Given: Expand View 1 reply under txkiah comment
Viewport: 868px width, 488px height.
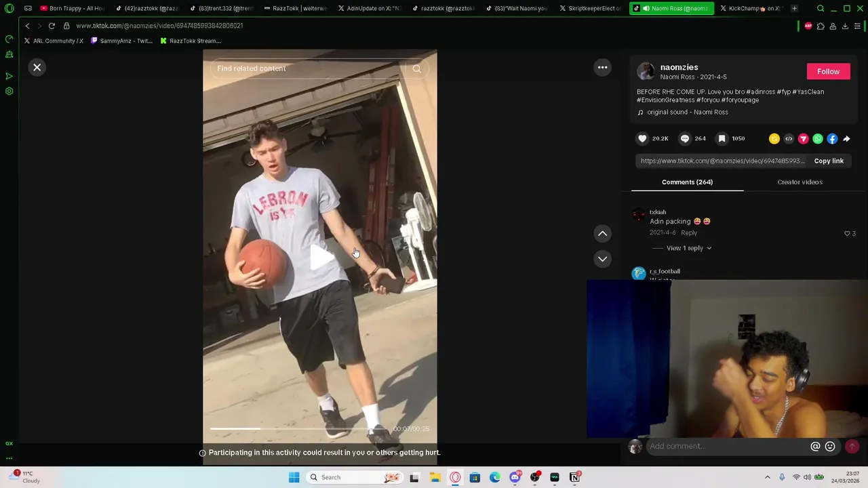Looking at the screenshot, I should pyautogui.click(x=688, y=248).
